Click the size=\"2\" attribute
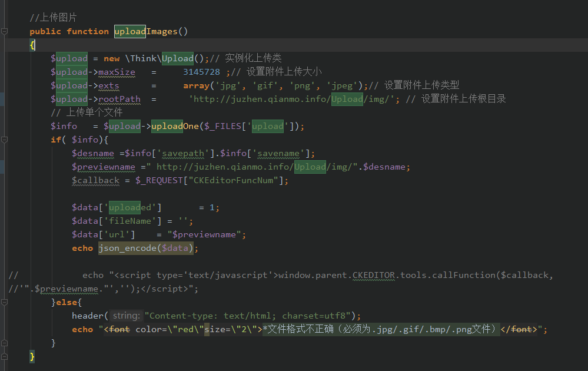 [x=231, y=329]
